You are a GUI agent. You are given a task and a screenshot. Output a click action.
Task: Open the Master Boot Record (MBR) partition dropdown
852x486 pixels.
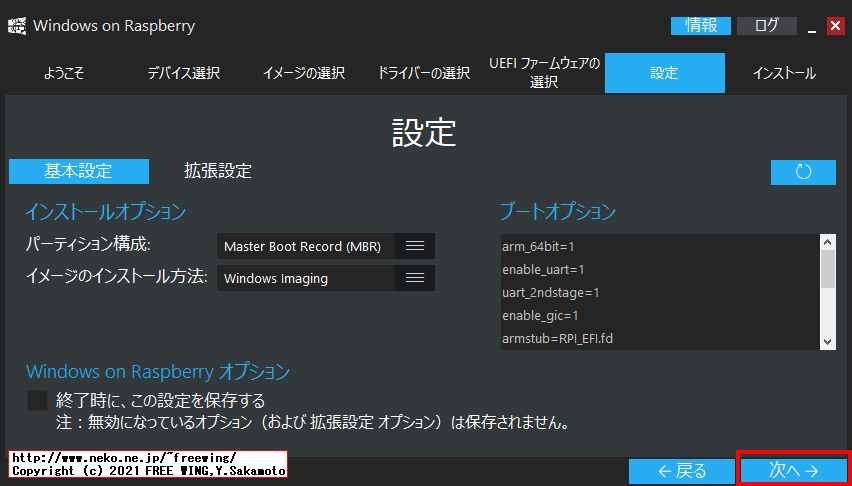click(325, 246)
